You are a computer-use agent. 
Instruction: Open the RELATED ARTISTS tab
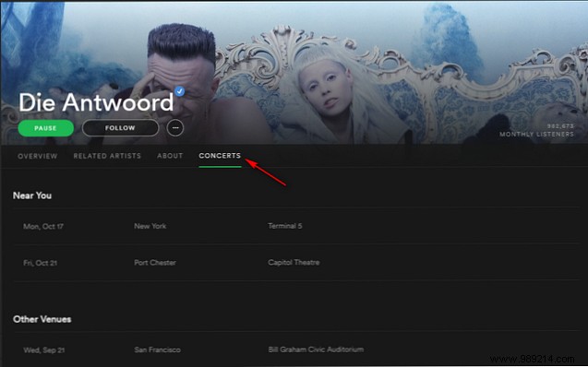tap(107, 156)
